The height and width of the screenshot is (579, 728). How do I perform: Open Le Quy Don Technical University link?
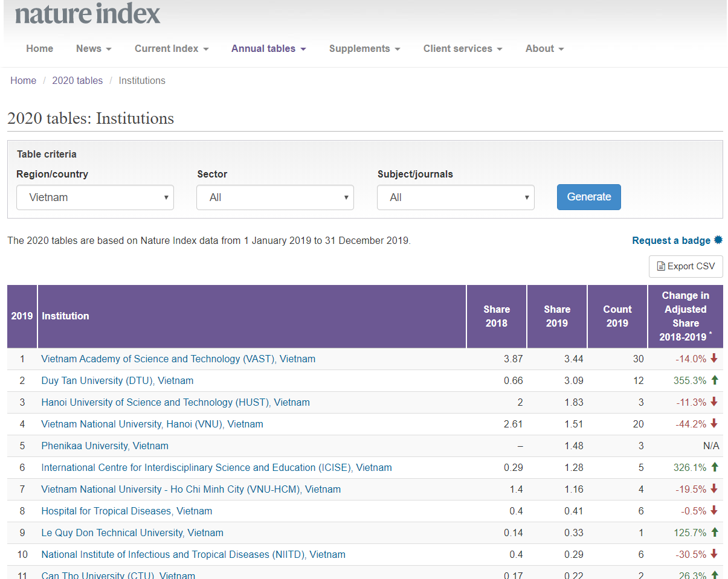coord(132,533)
